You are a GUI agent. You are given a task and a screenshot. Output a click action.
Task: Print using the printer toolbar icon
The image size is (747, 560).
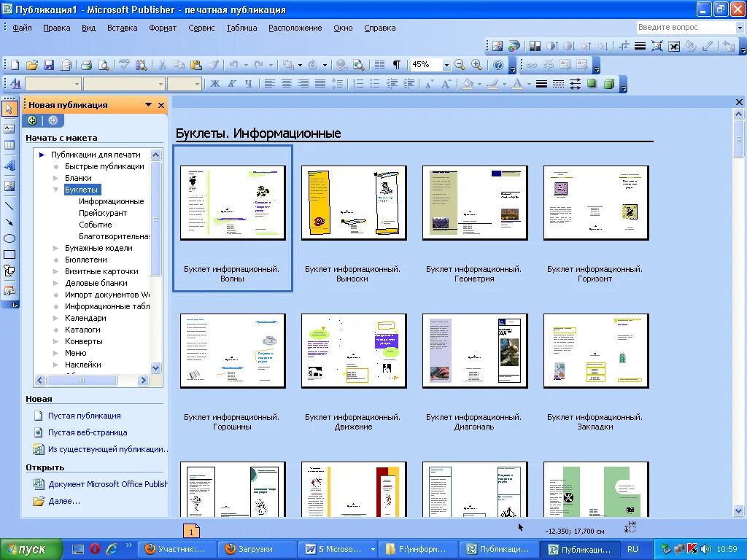coord(86,65)
